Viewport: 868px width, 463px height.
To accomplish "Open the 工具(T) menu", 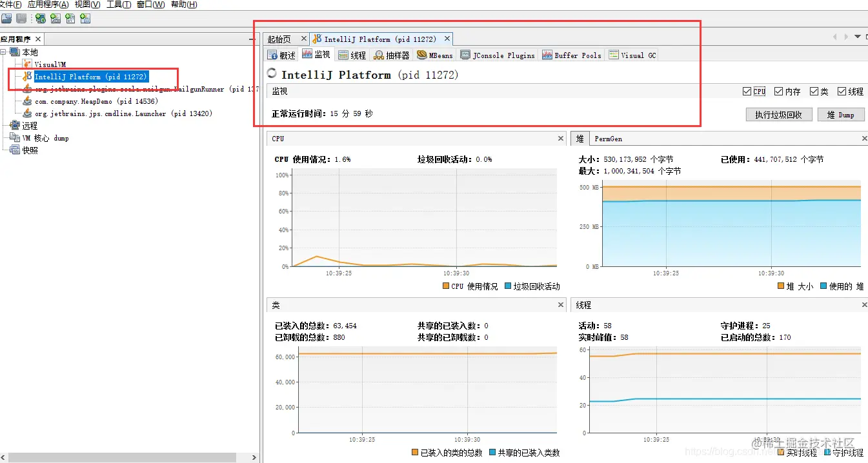I will (x=119, y=5).
